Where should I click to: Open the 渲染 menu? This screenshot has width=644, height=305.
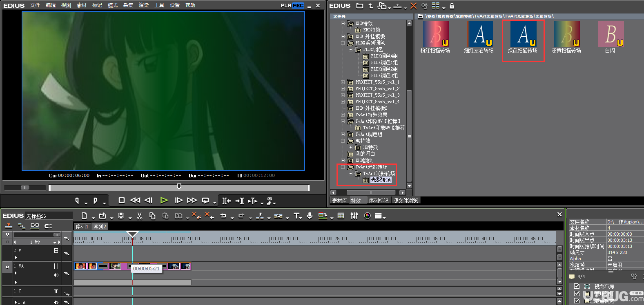coord(144,5)
